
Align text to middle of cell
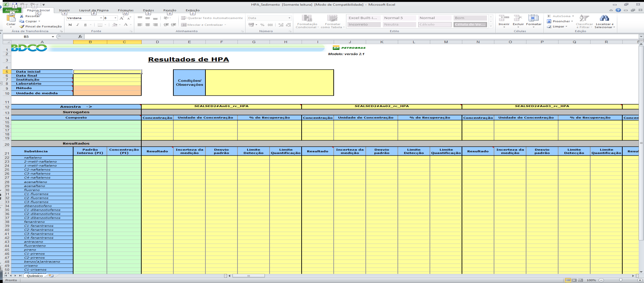(148, 18)
